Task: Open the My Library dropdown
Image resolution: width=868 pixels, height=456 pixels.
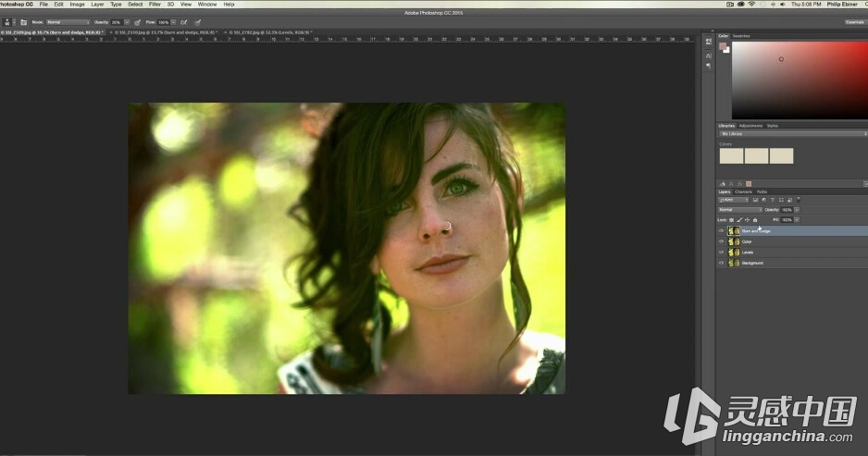Action: tap(793, 134)
